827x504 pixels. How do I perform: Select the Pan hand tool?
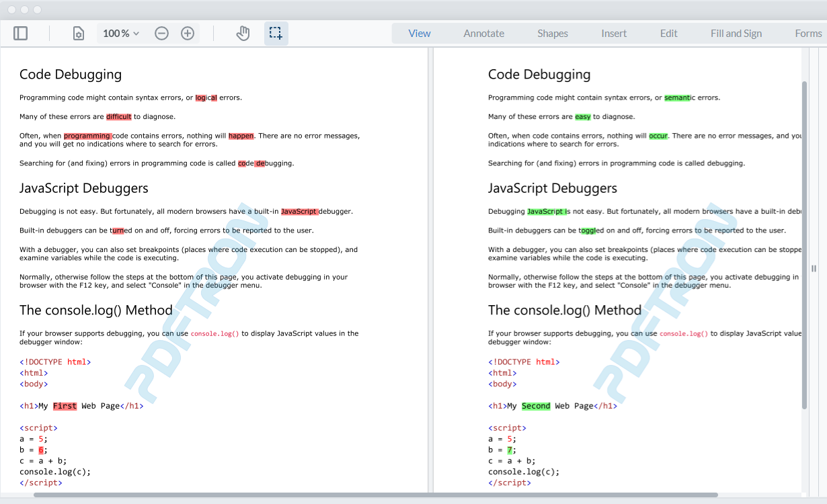(x=243, y=32)
